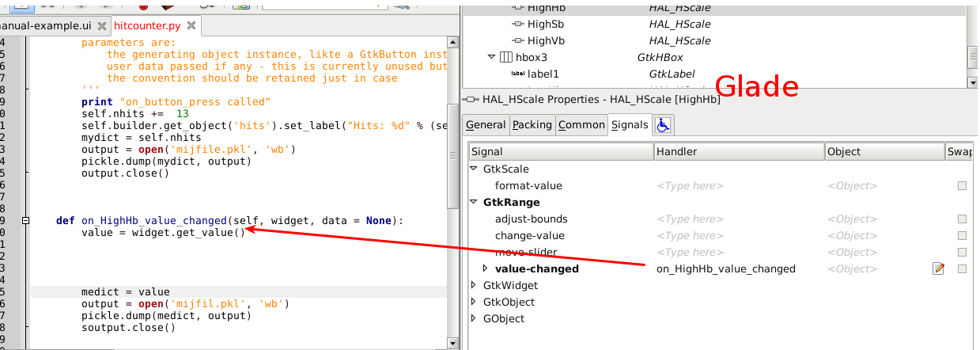Toggle Swap checkbox for value-changed signal
Screen dimensions: 980x350
[962, 268]
